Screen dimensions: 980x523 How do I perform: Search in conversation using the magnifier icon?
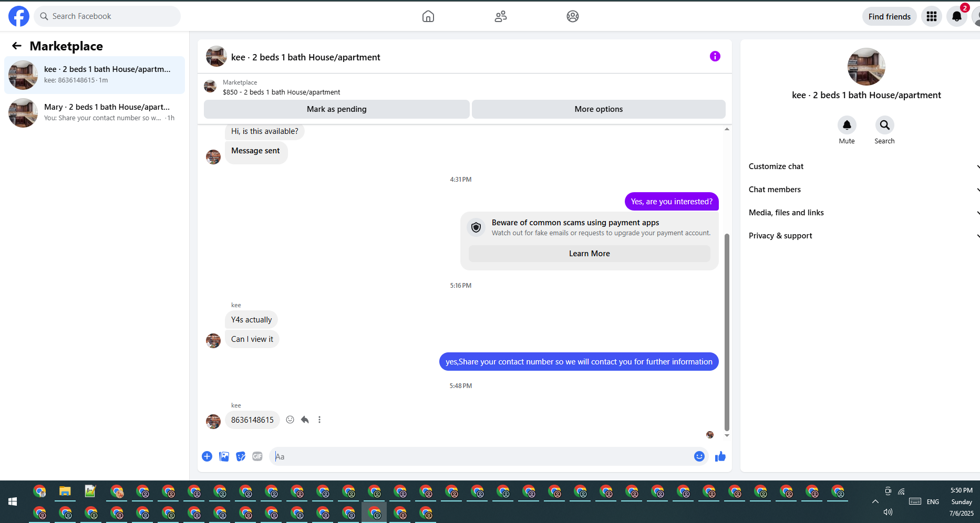pos(885,125)
